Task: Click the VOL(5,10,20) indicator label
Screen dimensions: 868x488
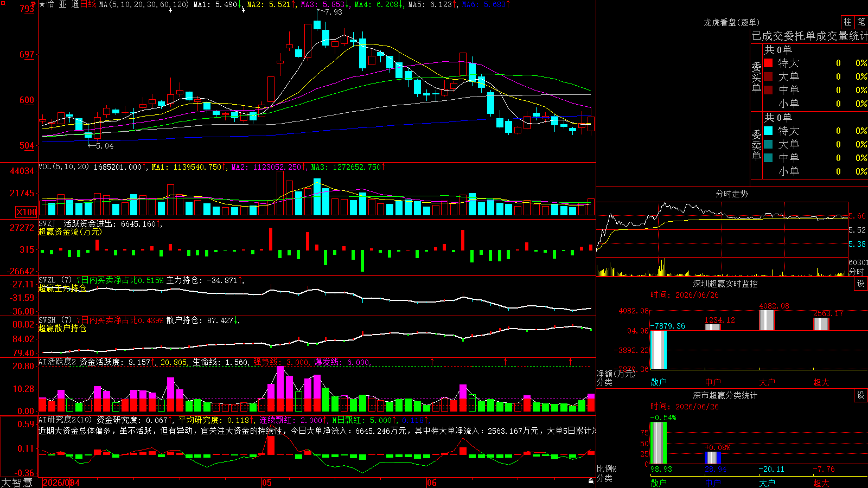Action: 64,167
